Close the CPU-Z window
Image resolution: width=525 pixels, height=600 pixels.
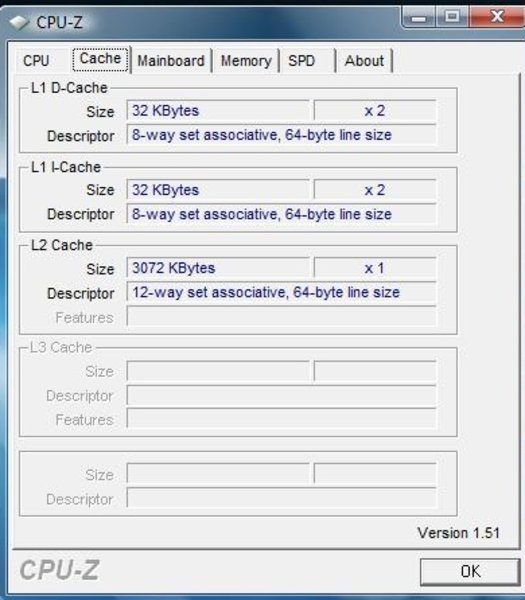[497, 16]
